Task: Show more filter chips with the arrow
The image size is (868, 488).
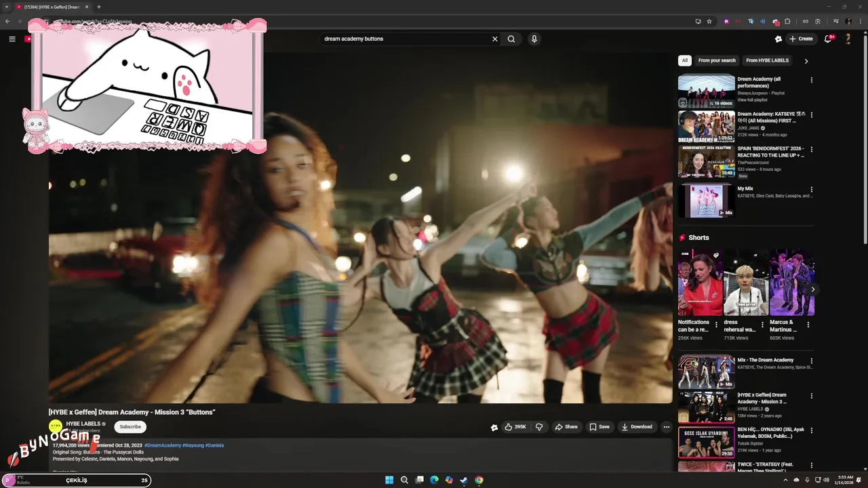Action: (x=806, y=61)
